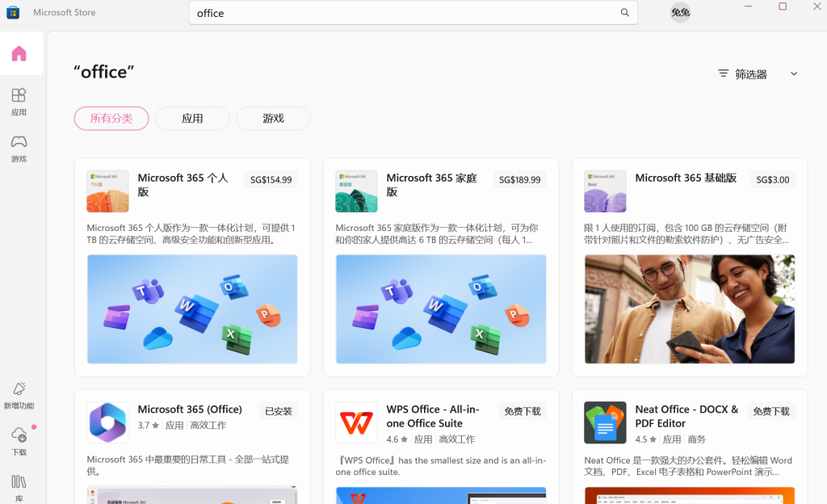Expand the 筛选器 filter chevron
This screenshot has width=827, height=504.
pos(794,73)
